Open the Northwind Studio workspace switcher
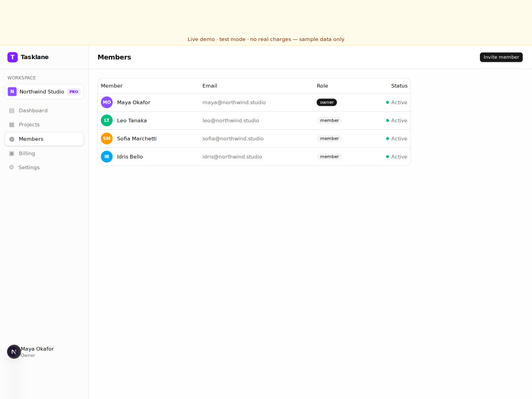The height and width of the screenshot is (399, 532). (44, 92)
